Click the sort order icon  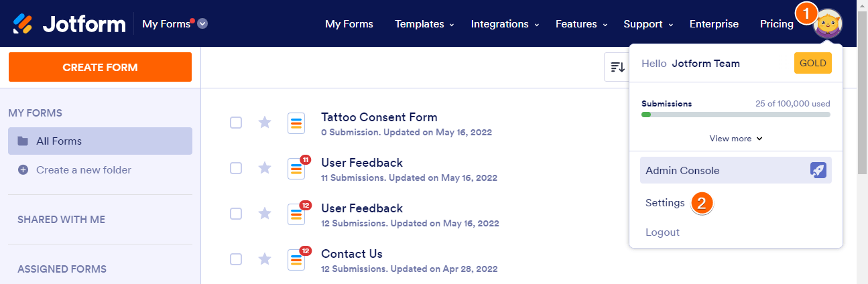(617, 66)
